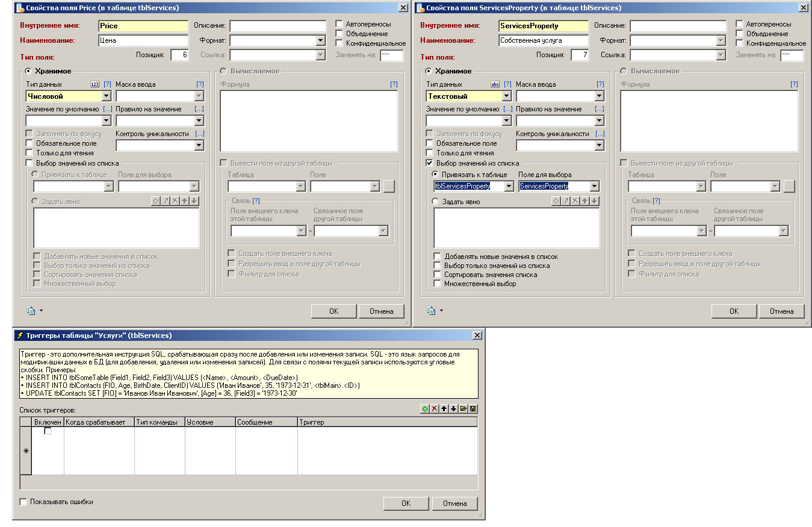Viewport: 812px width, 527px height.
Task: Load triggers using the open folder icon
Action: click(x=463, y=409)
